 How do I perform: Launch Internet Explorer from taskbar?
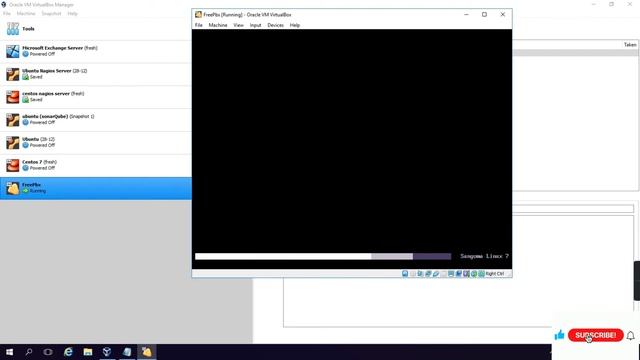tap(68, 352)
